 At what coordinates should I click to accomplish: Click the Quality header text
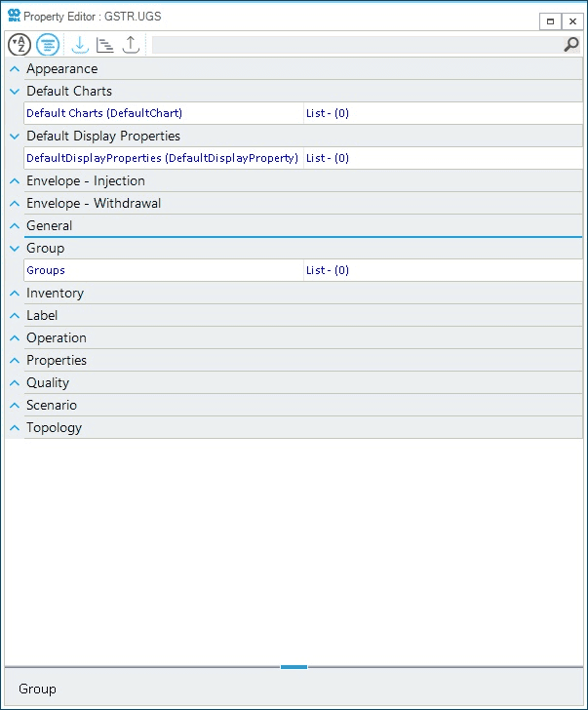tap(48, 383)
